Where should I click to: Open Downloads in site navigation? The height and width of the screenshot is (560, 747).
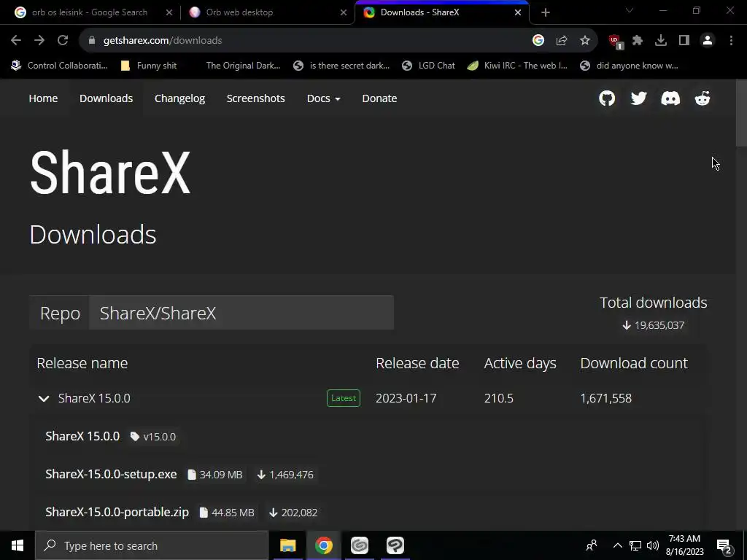pos(107,98)
